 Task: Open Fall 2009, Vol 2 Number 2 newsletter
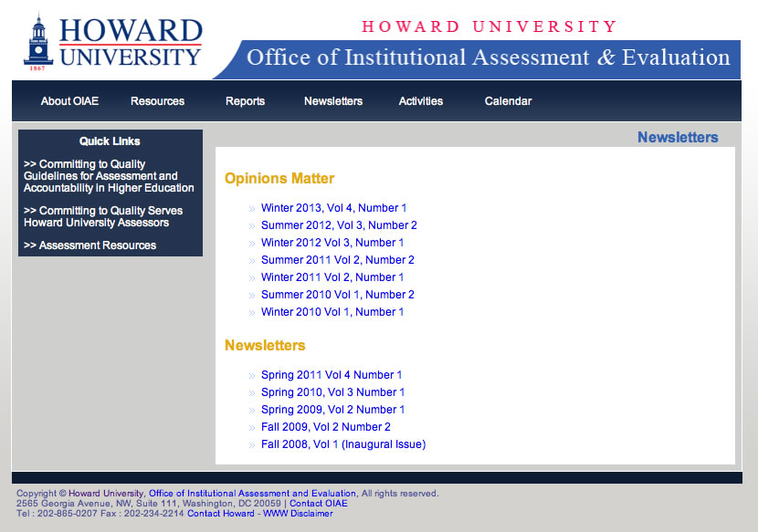326,427
